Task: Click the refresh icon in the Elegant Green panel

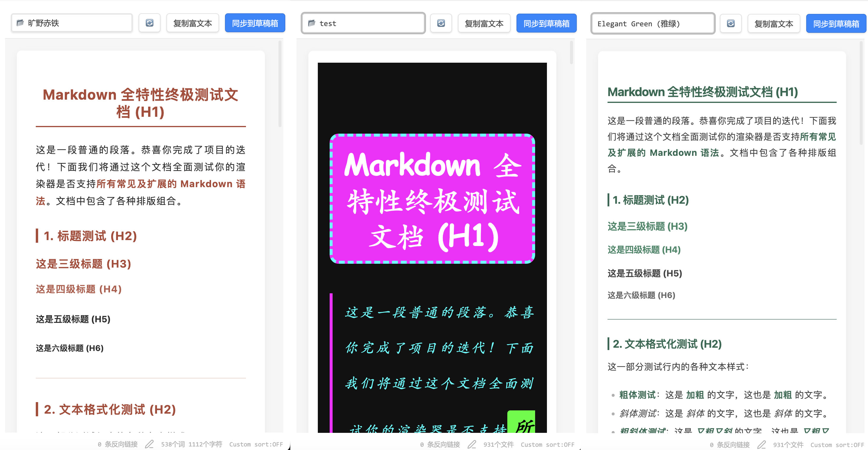Action: click(x=731, y=24)
